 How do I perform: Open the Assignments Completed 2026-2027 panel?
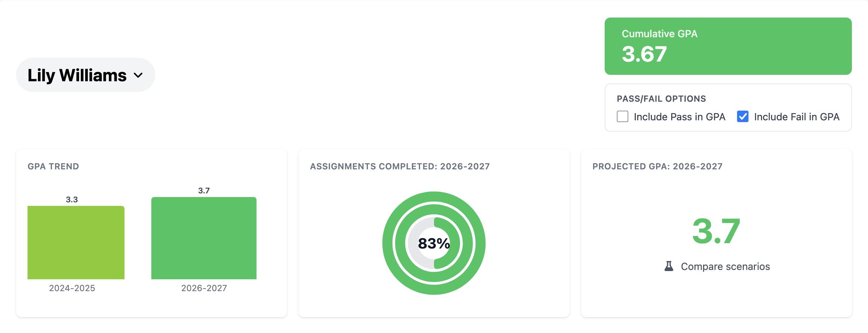400,166
